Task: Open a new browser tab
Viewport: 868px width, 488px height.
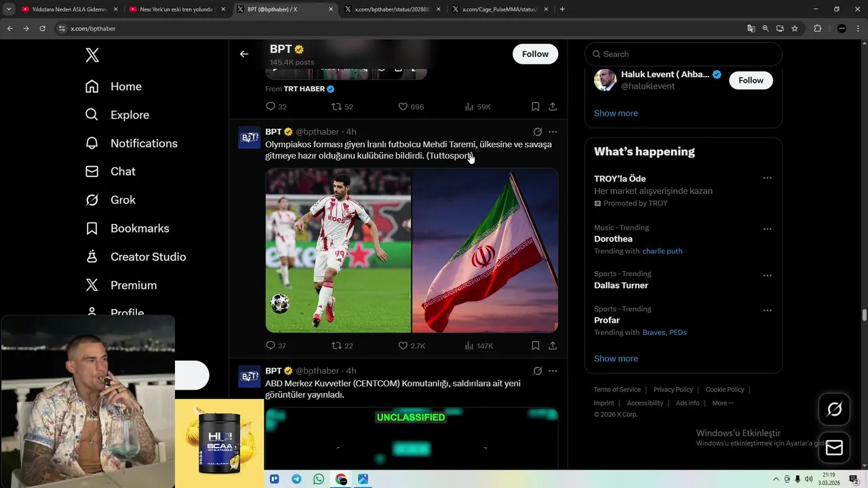Action: pos(562,9)
